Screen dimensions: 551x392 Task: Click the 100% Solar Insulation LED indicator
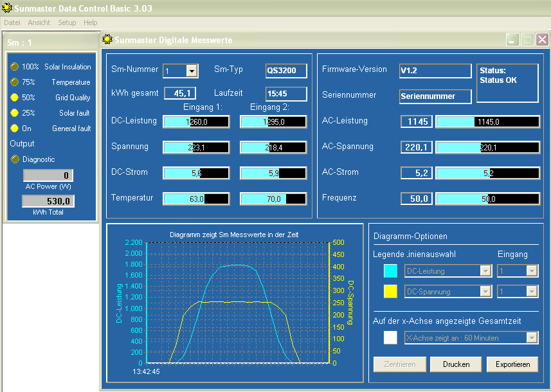click(x=14, y=67)
